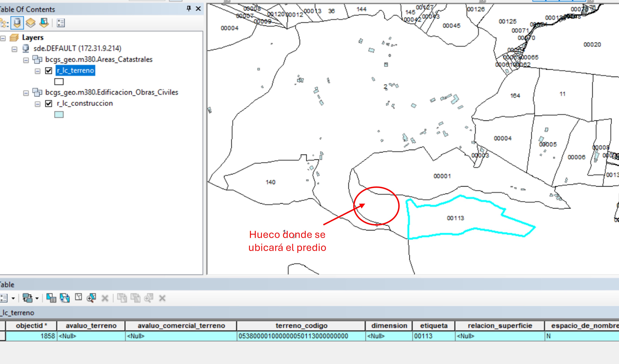Click relacion_superficie column header
619x364 pixels.
[500, 326]
